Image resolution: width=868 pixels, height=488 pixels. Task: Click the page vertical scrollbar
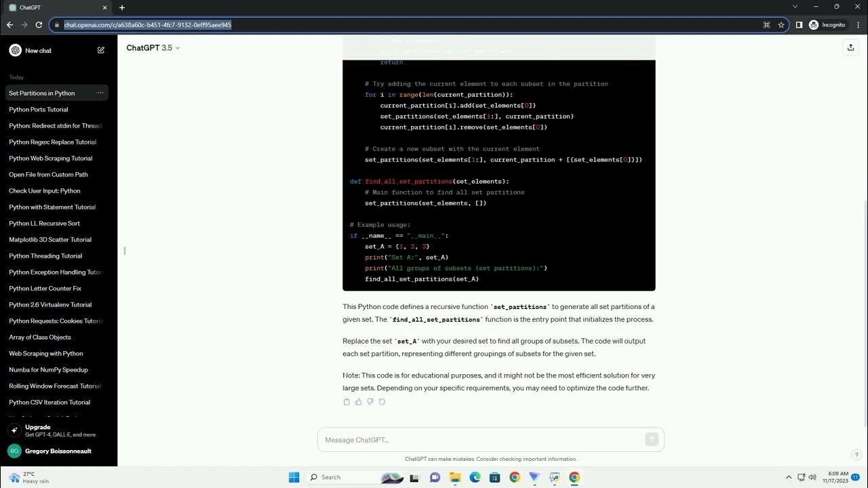pyautogui.click(x=864, y=251)
